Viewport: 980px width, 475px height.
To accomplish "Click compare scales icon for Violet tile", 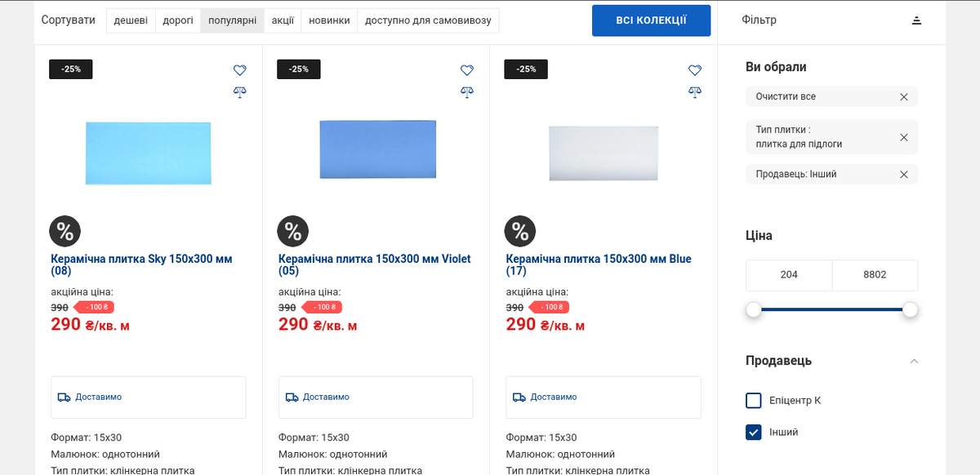I will point(467,92).
